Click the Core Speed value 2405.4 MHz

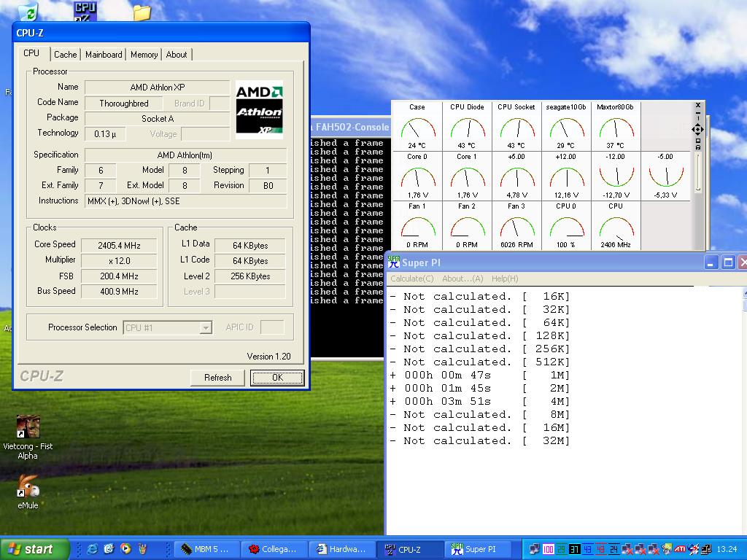(x=119, y=246)
